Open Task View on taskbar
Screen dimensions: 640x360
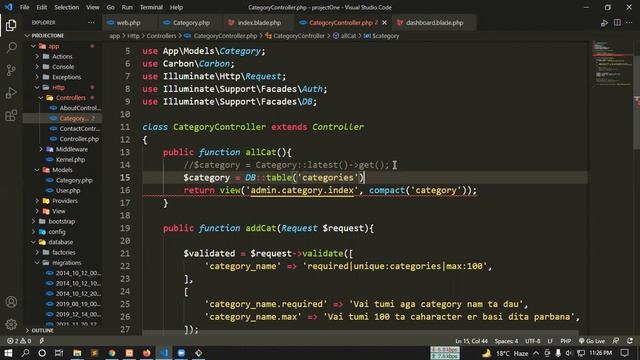tap(59, 353)
